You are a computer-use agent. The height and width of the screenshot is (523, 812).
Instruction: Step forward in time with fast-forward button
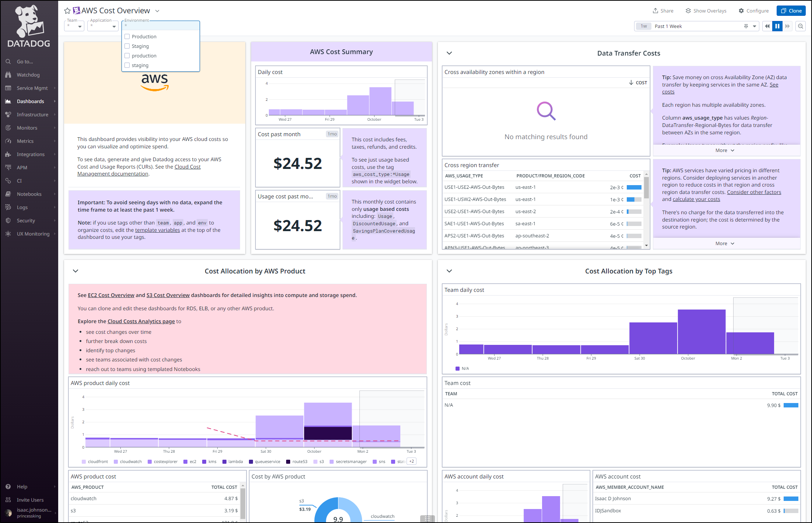click(x=787, y=26)
